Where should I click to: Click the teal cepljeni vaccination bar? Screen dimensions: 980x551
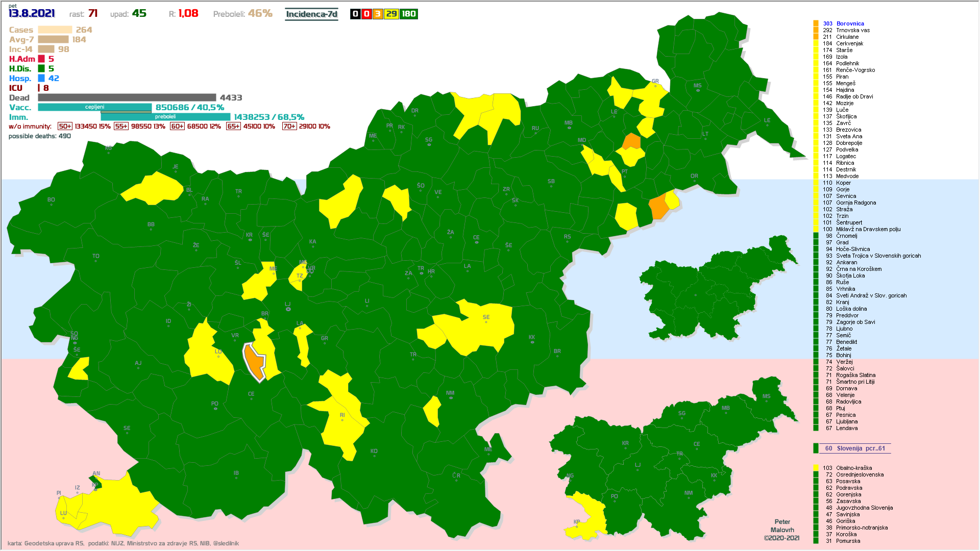click(94, 107)
